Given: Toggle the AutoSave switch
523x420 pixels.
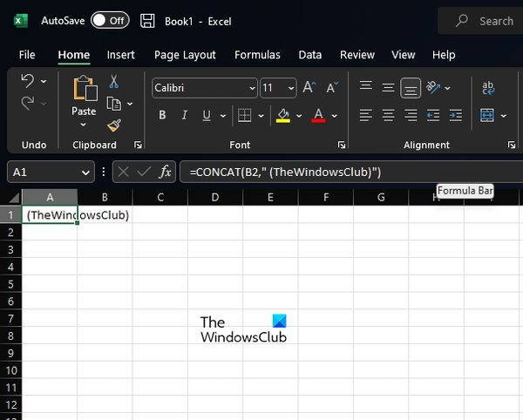Looking at the screenshot, I should pyautogui.click(x=110, y=21).
